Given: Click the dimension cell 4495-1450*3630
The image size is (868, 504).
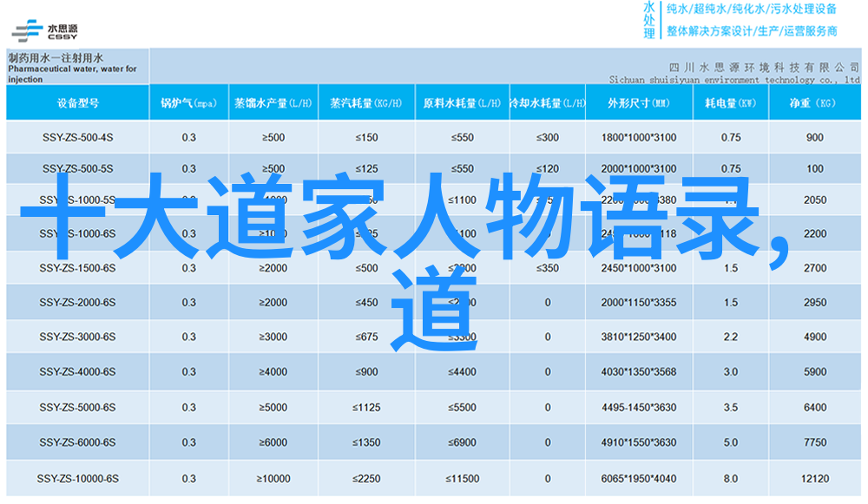Looking at the screenshot, I should [x=639, y=407].
